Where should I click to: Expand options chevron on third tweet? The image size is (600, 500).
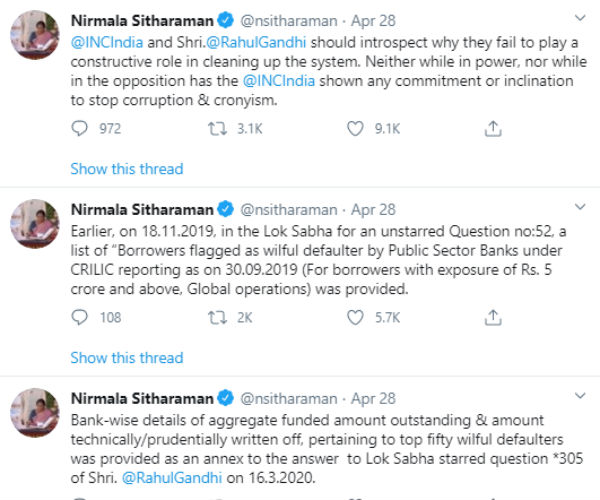coord(580,395)
